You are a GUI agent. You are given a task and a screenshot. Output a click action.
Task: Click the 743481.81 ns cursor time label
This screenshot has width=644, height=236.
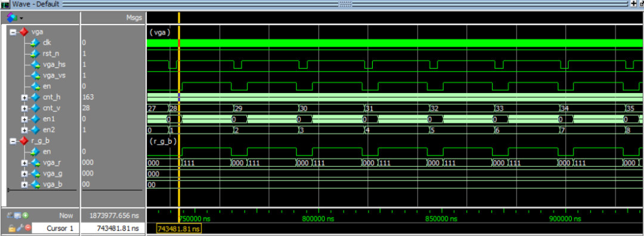click(x=179, y=229)
